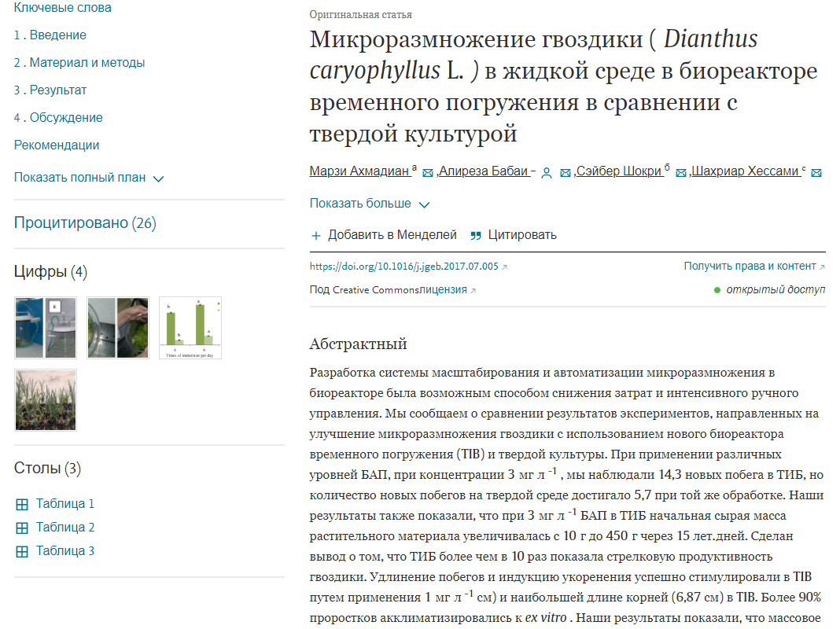The width and height of the screenshot is (840, 629).
Task: Go to 1. Введение section
Action: 50,35
